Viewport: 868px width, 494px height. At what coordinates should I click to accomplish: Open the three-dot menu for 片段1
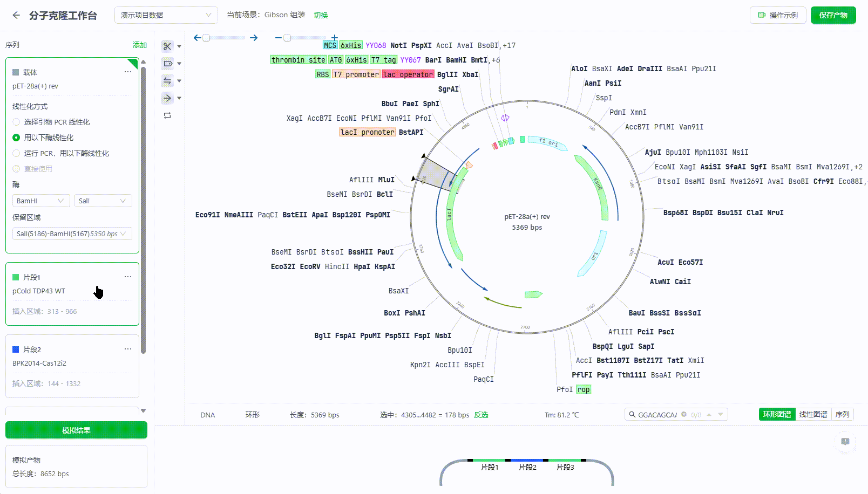(128, 277)
